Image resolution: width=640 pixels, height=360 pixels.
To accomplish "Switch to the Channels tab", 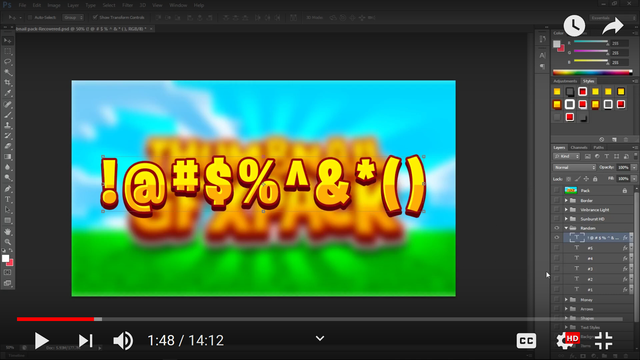I will coord(579,147).
